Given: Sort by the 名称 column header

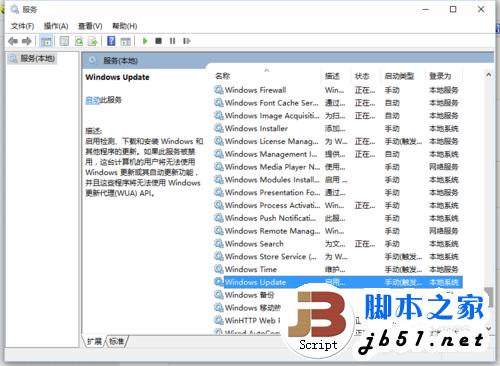Looking at the screenshot, I should point(223,76).
